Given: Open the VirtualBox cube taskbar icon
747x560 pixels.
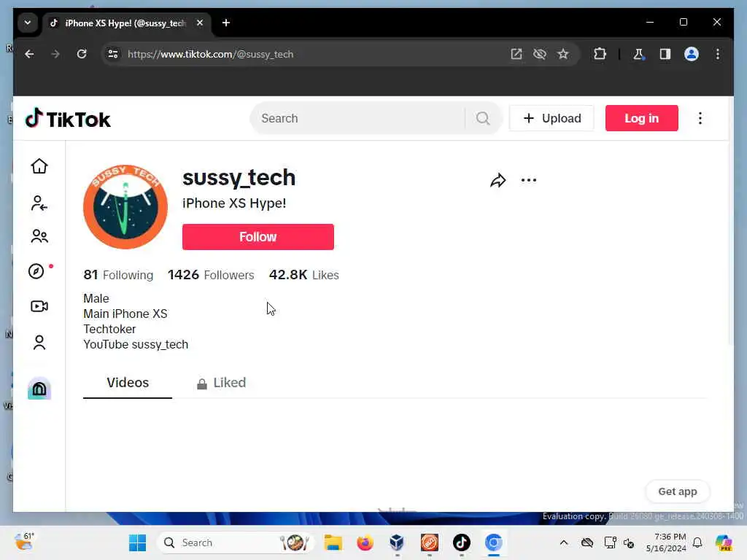Looking at the screenshot, I should 397,542.
